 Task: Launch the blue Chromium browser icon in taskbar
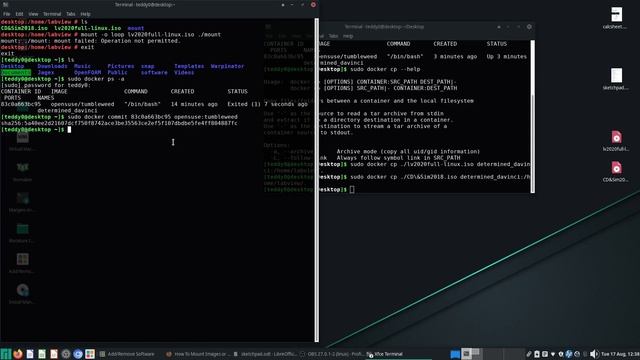pyautogui.click(x=78, y=354)
